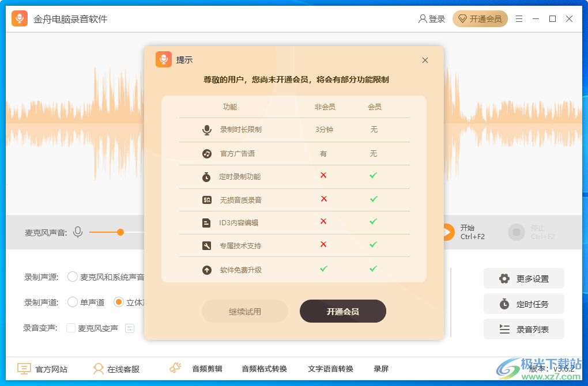Image resolution: width=588 pixels, height=386 pixels.
Task: Click the microphone volume slider handle
Action: [x=120, y=232]
